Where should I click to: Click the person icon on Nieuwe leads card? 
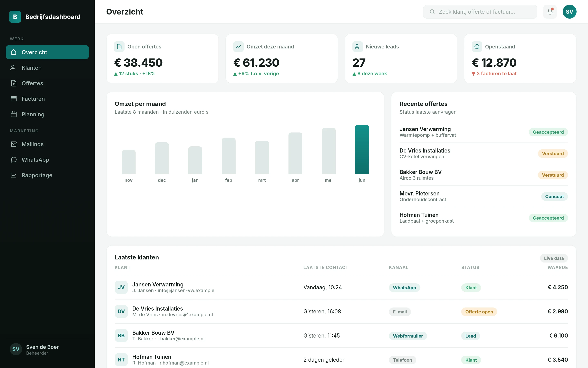tap(357, 46)
